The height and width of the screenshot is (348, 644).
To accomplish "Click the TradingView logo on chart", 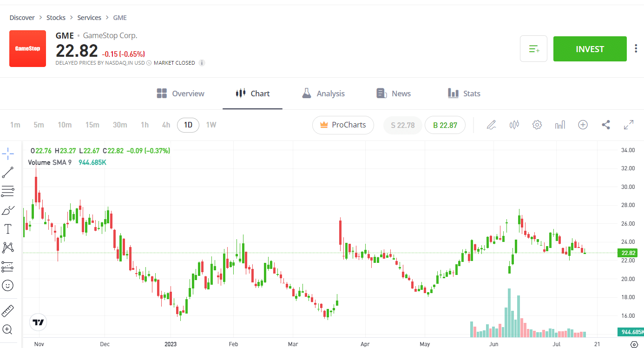I will tap(38, 322).
